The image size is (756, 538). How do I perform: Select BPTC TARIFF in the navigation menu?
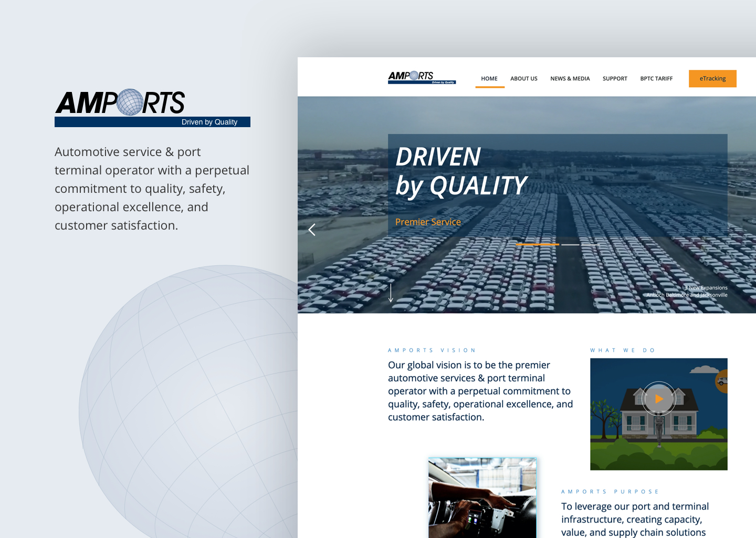pos(656,78)
